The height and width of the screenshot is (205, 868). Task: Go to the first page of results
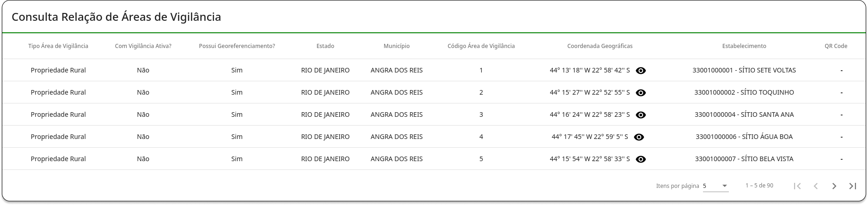coord(797,186)
